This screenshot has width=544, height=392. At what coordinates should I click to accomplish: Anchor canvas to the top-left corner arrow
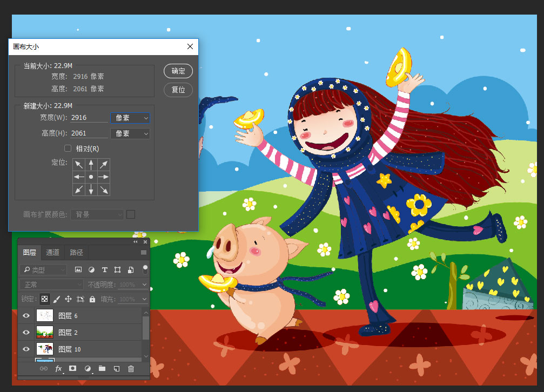[79, 165]
